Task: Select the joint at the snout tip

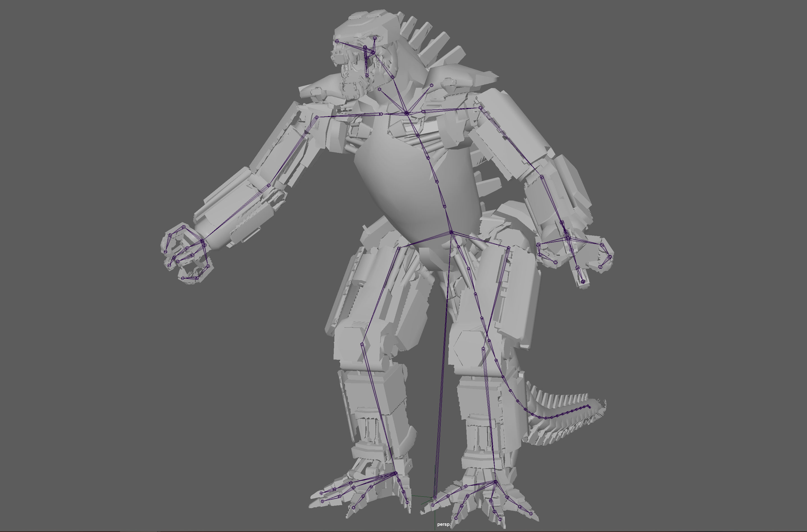Action: [x=337, y=42]
